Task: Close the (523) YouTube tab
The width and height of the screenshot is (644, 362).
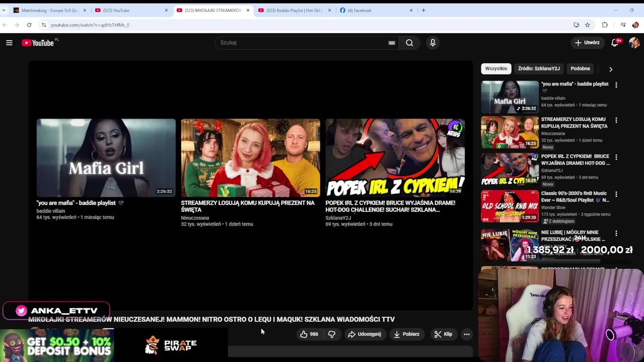Action: pyautogui.click(x=166, y=10)
